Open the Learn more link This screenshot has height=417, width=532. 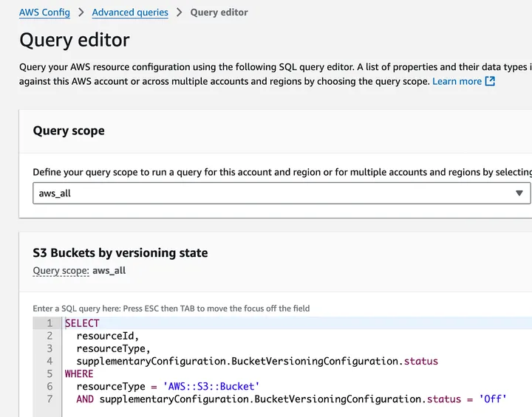coord(457,81)
